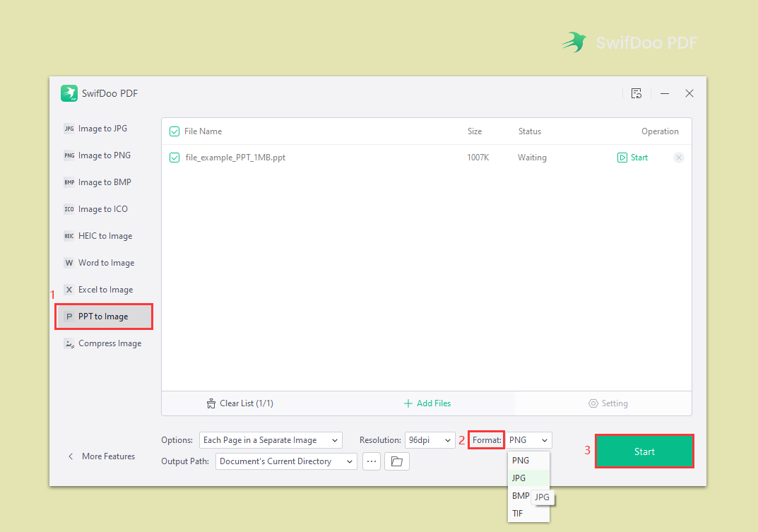This screenshot has width=758, height=532.
Task: Select the Image to BMP tool
Action: [103, 182]
